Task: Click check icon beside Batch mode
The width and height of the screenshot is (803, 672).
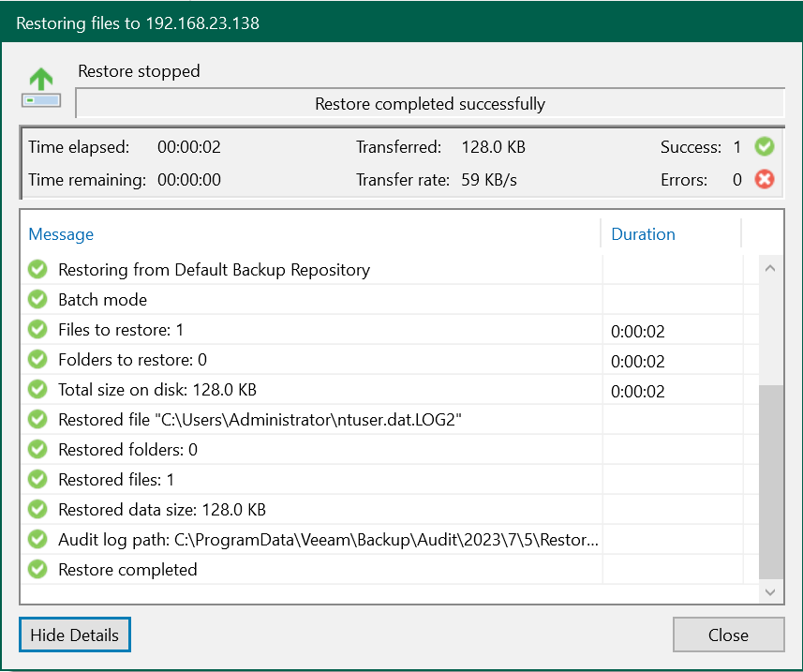Action: pos(37,299)
